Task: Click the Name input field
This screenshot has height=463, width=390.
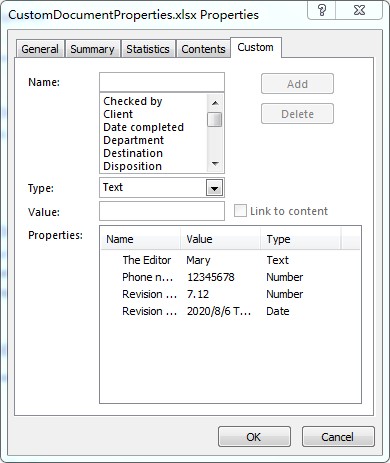Action: coord(162,82)
